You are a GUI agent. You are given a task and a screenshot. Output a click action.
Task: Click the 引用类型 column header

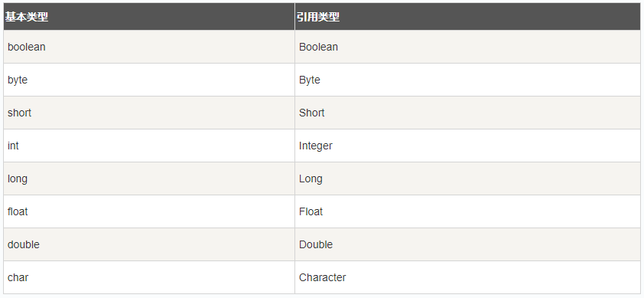pyautogui.click(x=467, y=17)
